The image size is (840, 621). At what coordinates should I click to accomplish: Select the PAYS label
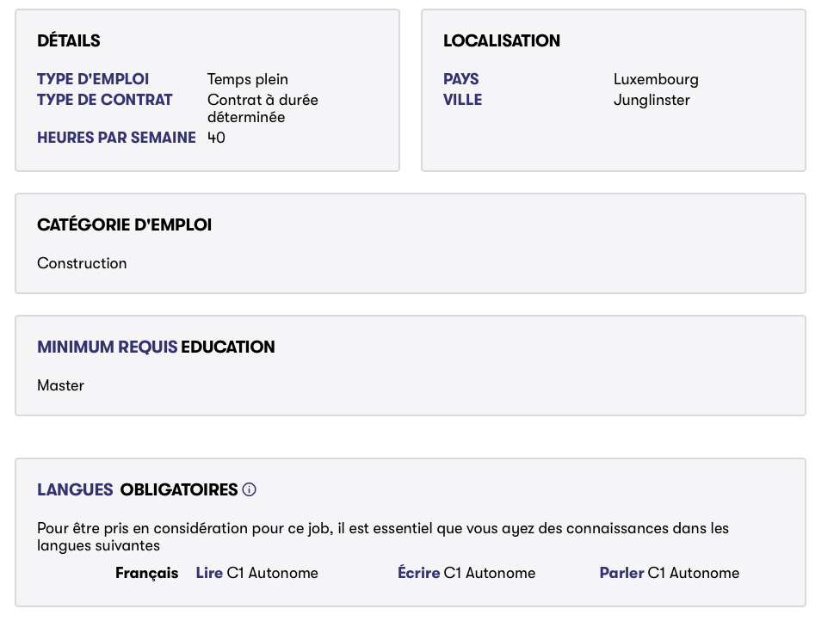[x=461, y=79]
